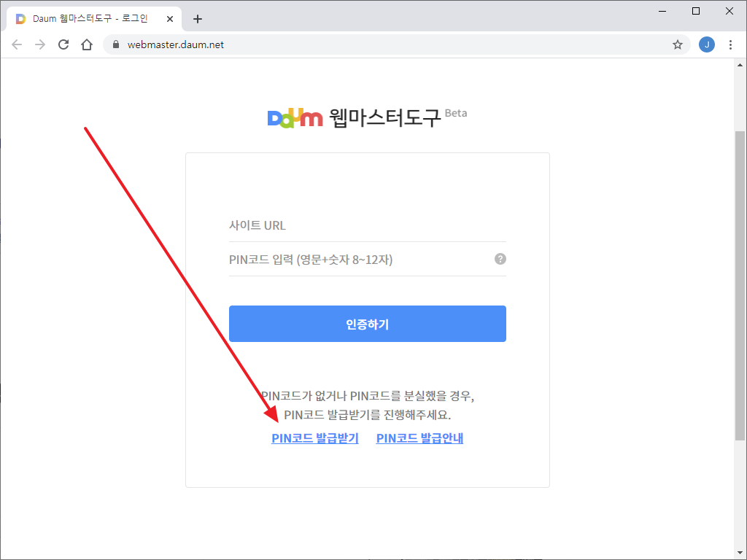Click the vertical scrollbar thumb
Screen dimensions: 747x560
[x=740, y=286]
